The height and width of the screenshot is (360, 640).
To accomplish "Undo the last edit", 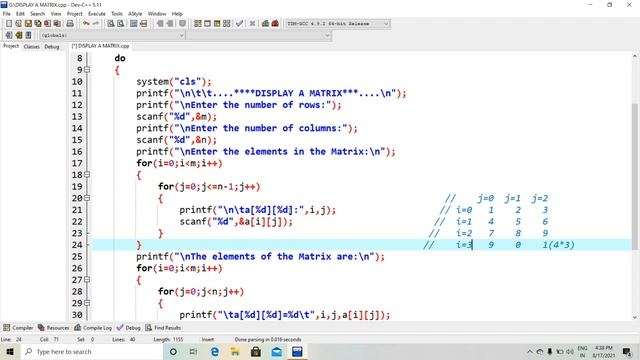I will pyautogui.click(x=86, y=24).
